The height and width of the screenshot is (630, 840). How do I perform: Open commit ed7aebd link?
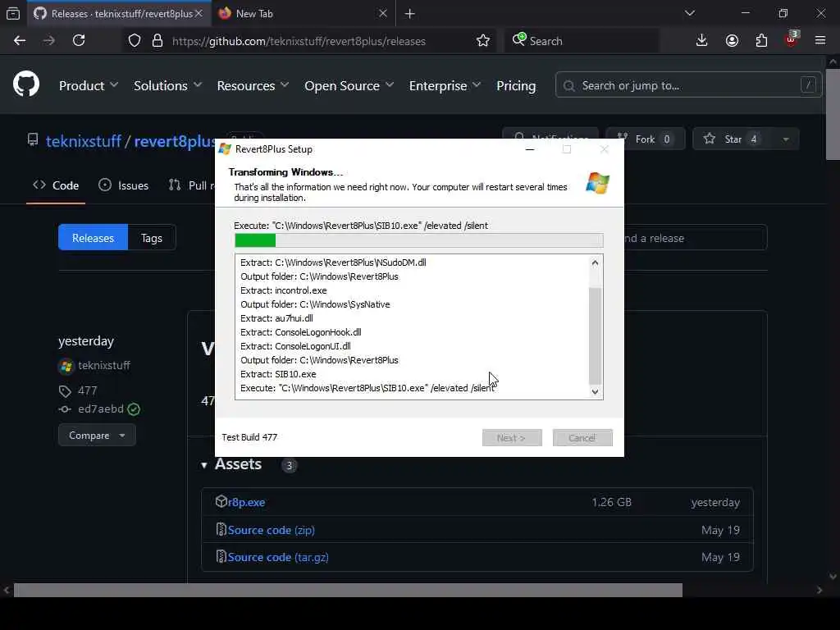(x=101, y=409)
